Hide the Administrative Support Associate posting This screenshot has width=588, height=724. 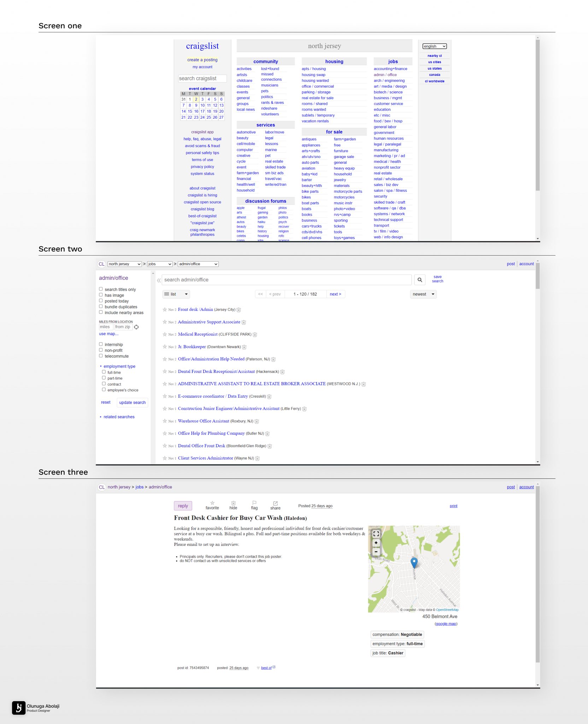244,322
